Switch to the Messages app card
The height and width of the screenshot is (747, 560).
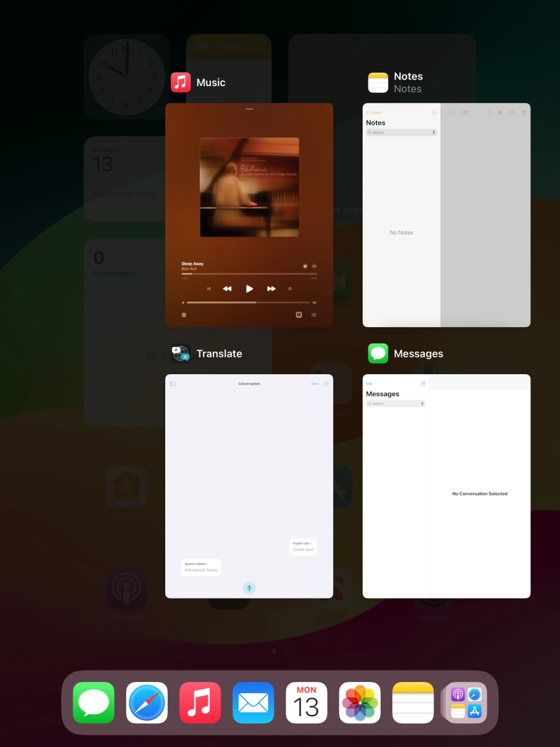[x=446, y=486]
